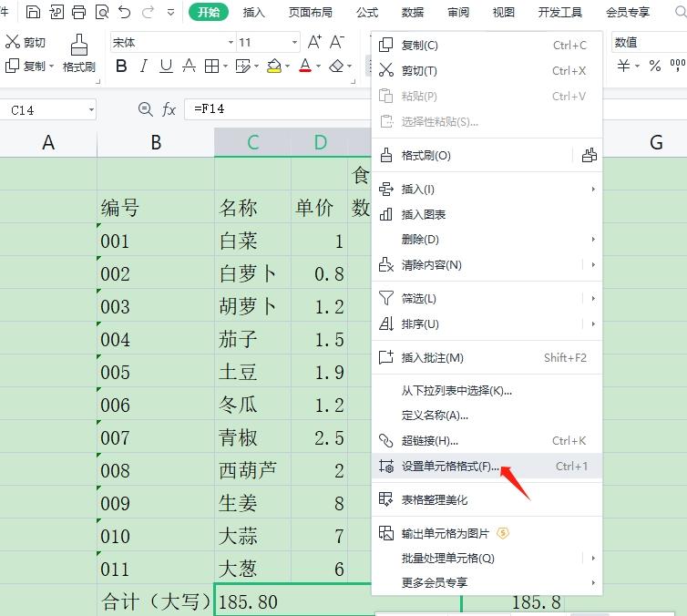Click the Print icon in quick access toolbar

point(79,12)
